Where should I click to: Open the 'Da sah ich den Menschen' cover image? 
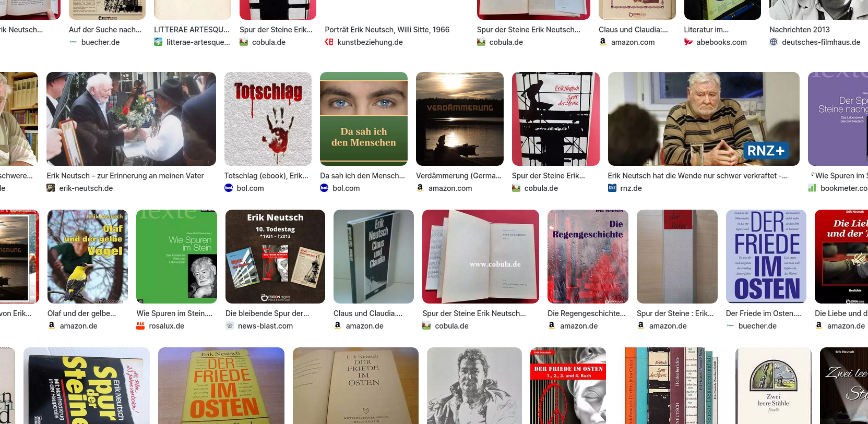(364, 119)
